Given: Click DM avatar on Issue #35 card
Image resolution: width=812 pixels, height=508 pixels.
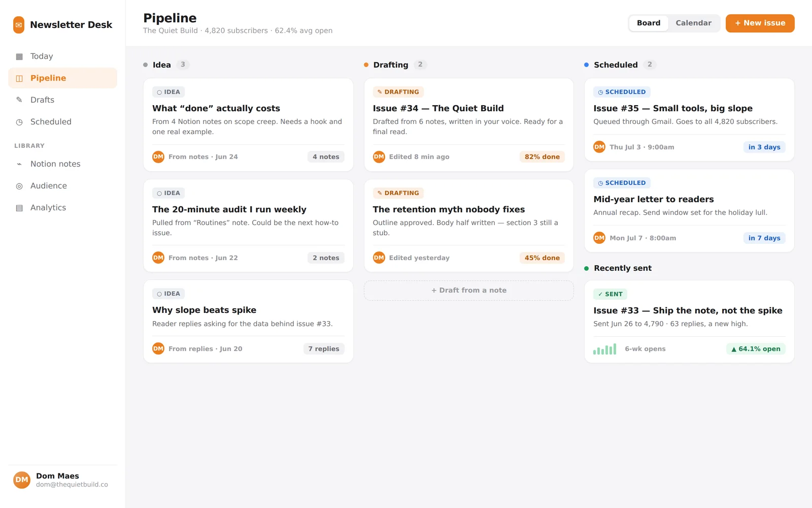Looking at the screenshot, I should coord(599,147).
